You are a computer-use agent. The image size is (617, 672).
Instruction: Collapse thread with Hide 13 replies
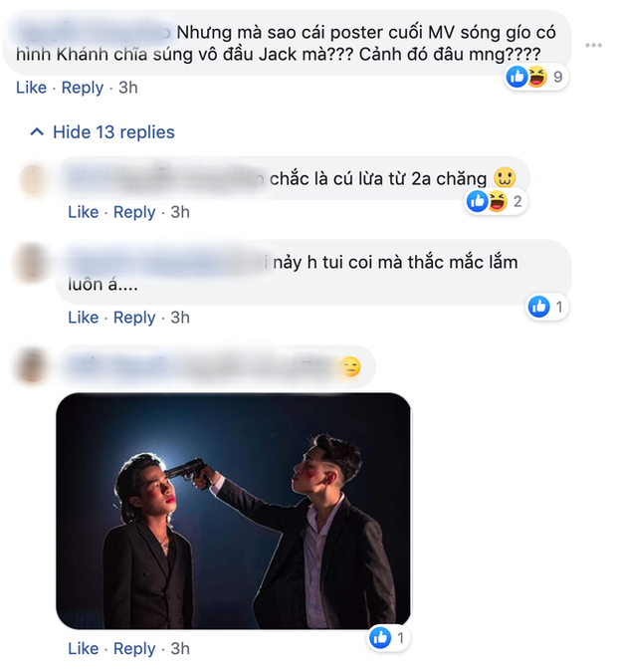pyautogui.click(x=113, y=132)
